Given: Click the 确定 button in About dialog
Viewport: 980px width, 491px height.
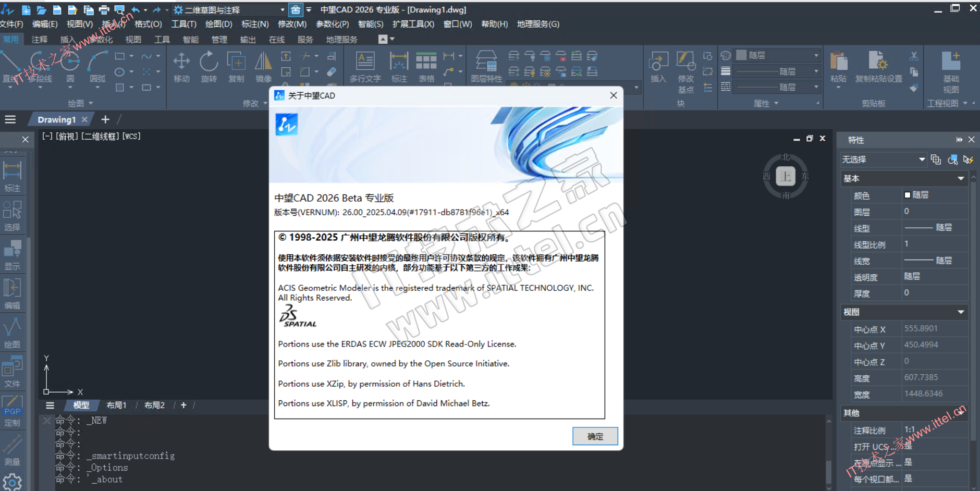Looking at the screenshot, I should 595,436.
